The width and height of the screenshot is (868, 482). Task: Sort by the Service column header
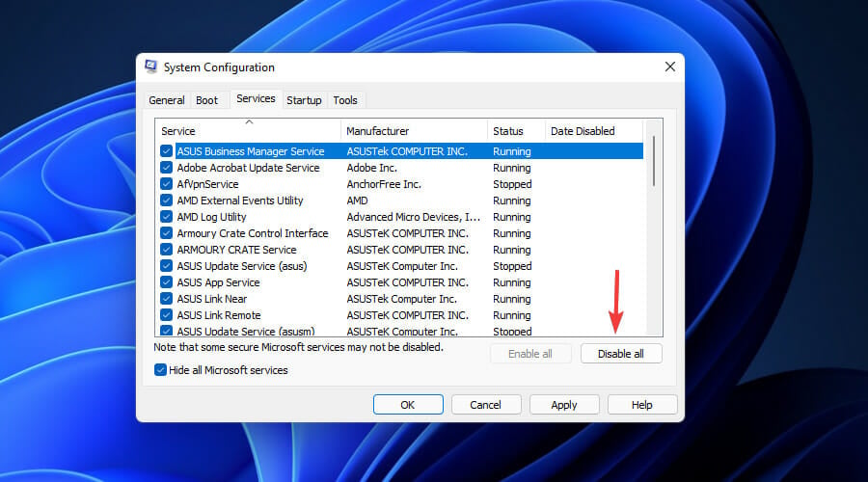248,131
